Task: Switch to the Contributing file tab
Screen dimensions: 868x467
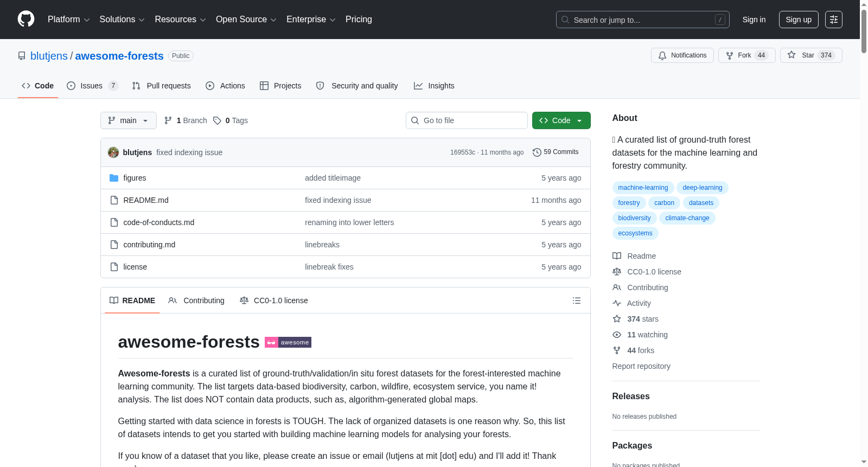Action: click(x=196, y=300)
